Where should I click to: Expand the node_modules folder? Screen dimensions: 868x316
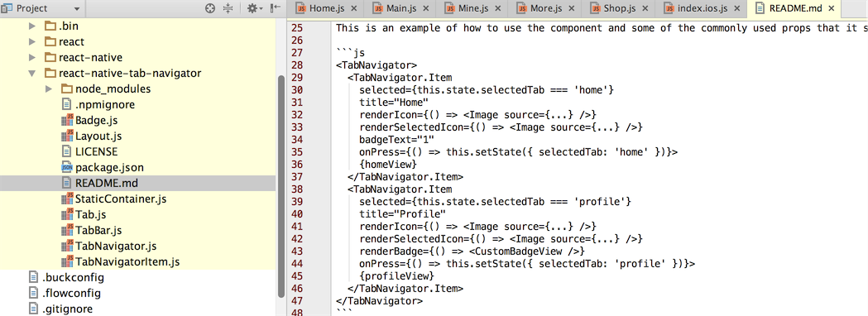[x=49, y=89]
